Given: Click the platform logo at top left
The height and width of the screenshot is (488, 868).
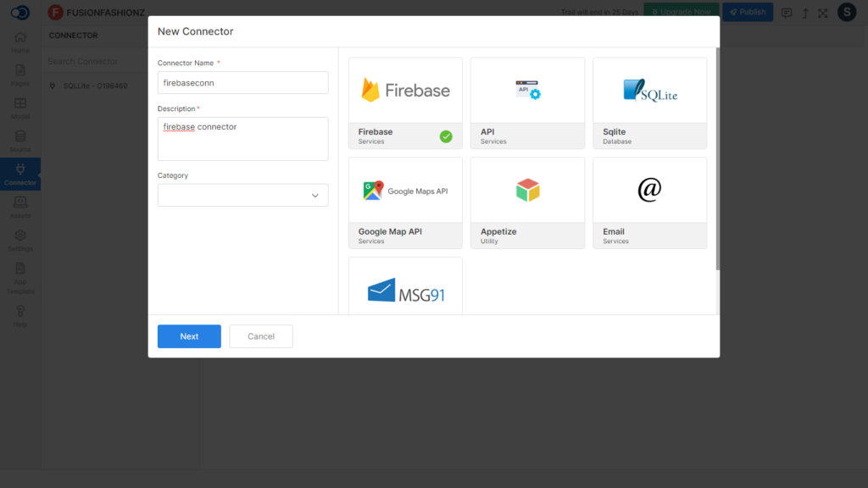Looking at the screenshot, I should click(x=20, y=12).
